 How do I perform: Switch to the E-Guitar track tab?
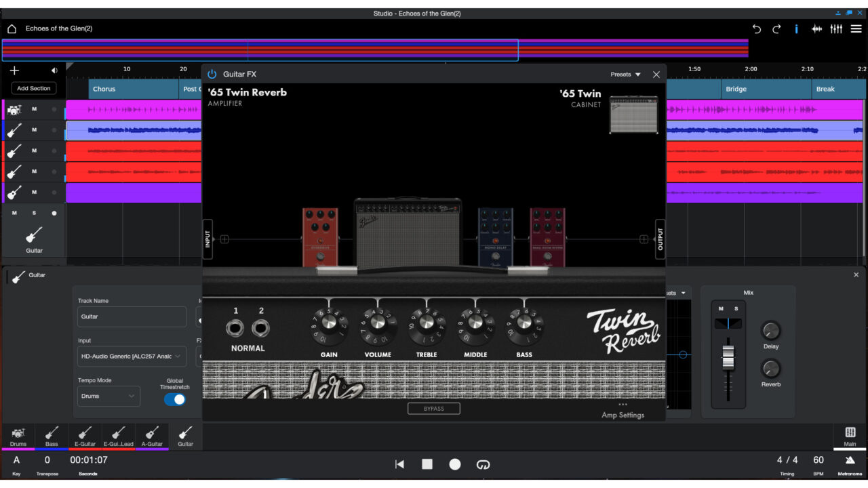click(85, 436)
